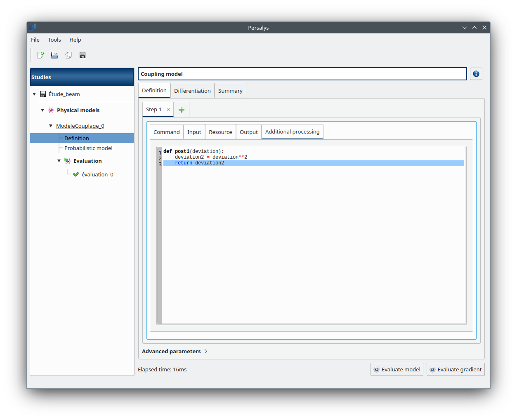Open the Tools menu

(54, 40)
